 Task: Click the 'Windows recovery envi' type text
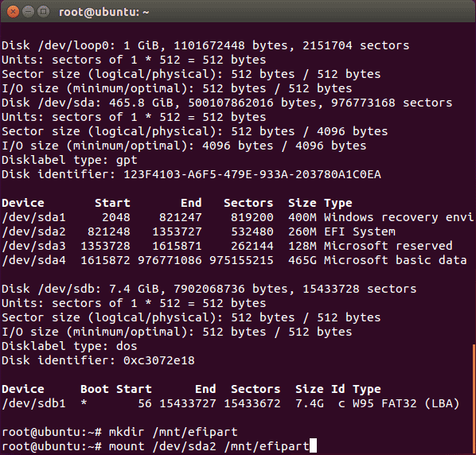point(399,217)
